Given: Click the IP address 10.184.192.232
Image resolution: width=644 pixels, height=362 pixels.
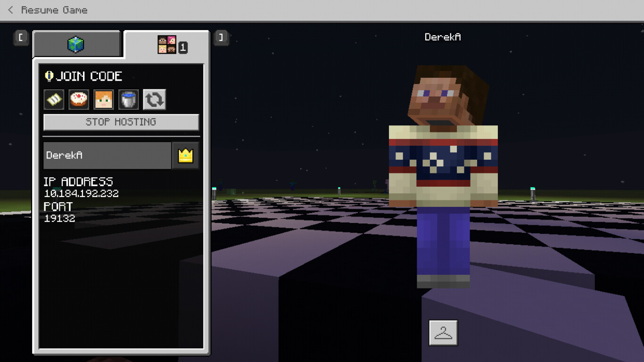Looking at the screenshot, I should [81, 194].
